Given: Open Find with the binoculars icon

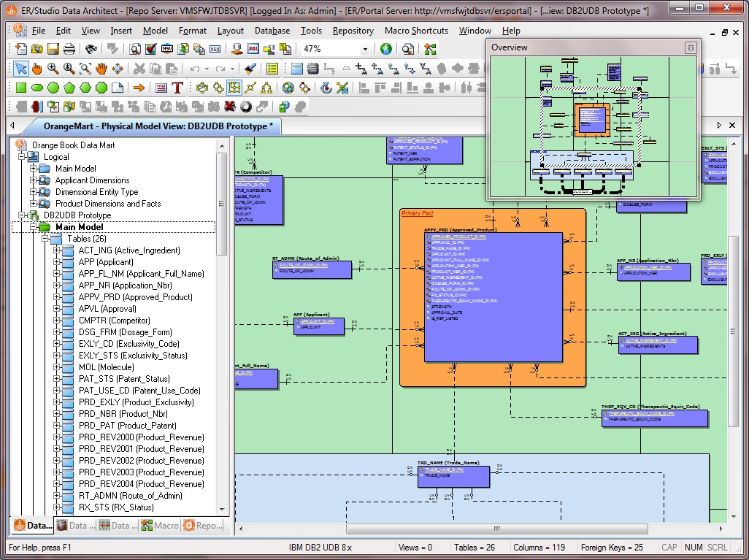Looking at the screenshot, I should pyautogui.click(x=91, y=49).
